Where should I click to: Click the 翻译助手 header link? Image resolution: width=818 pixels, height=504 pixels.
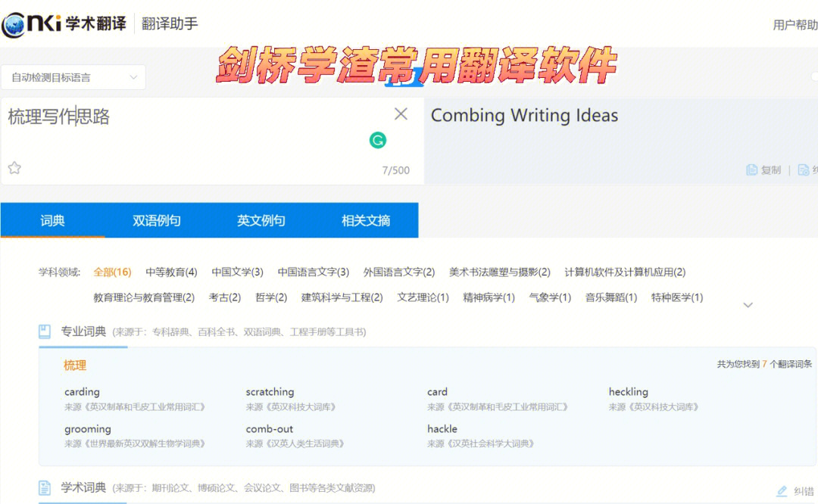[170, 23]
